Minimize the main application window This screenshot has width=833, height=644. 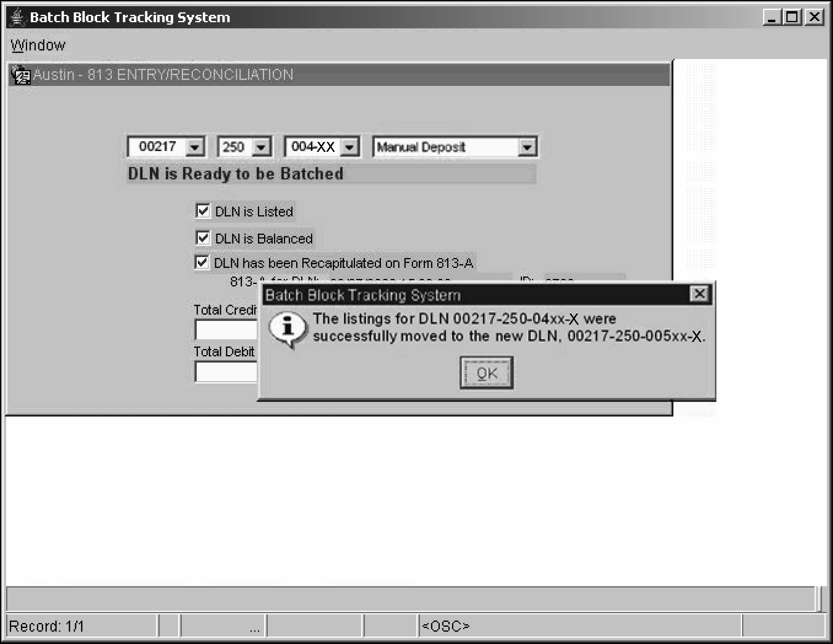(x=772, y=17)
